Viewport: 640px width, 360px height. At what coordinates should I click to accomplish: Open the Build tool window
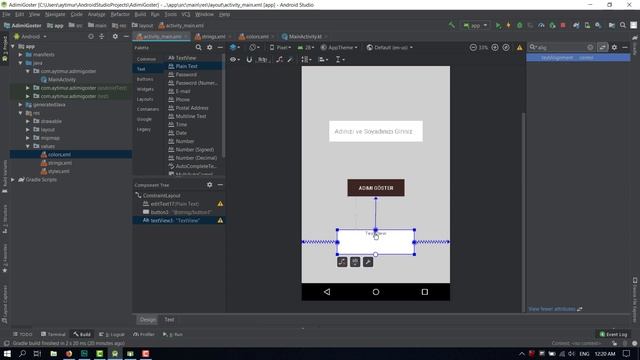click(x=82, y=334)
